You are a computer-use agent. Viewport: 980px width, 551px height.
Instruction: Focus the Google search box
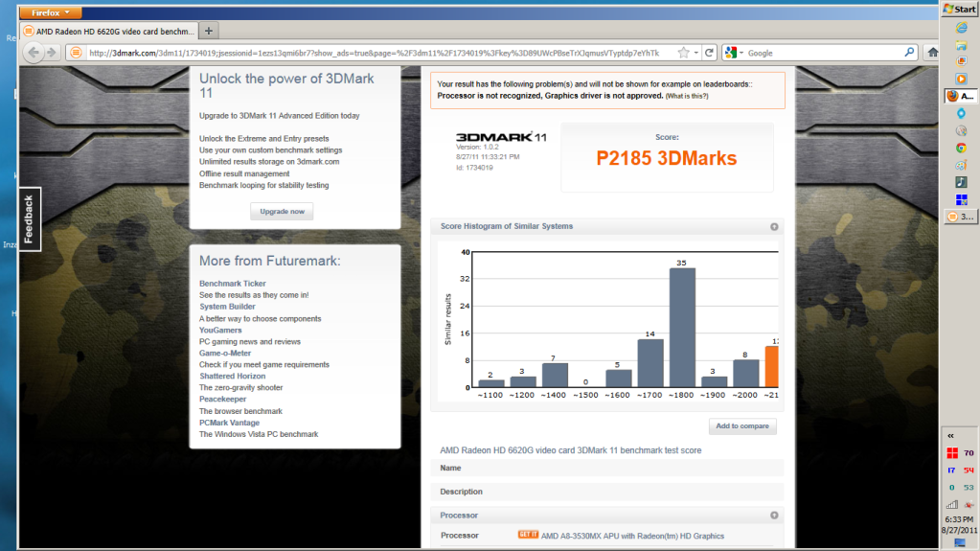pos(824,53)
